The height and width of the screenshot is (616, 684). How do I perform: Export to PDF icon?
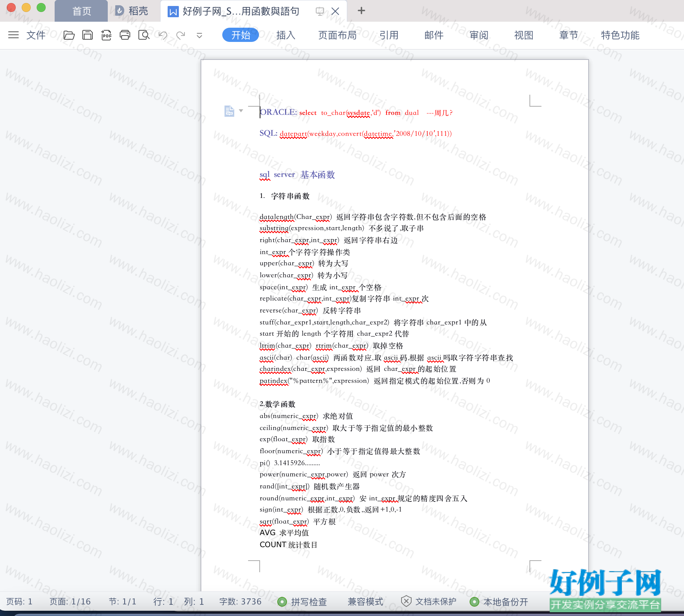click(106, 35)
